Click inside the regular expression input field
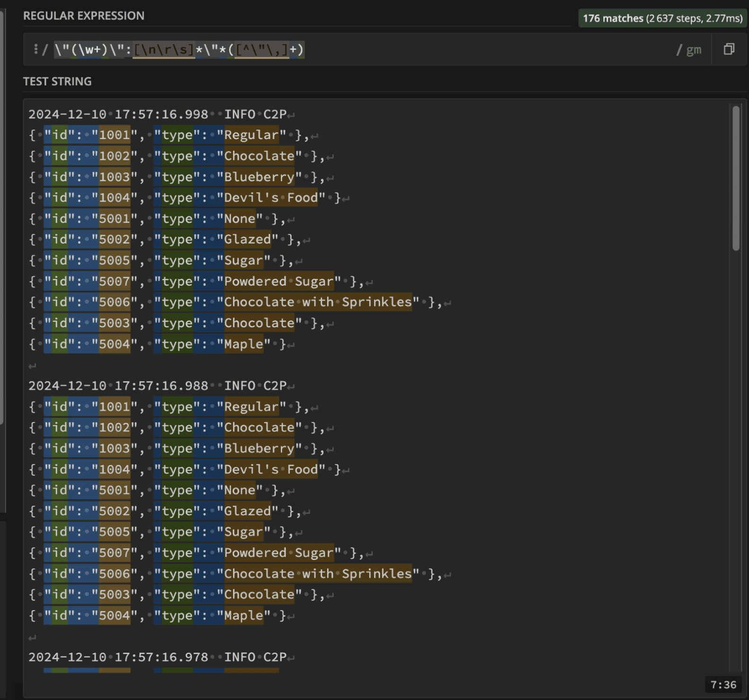749x700 pixels. (473, 50)
